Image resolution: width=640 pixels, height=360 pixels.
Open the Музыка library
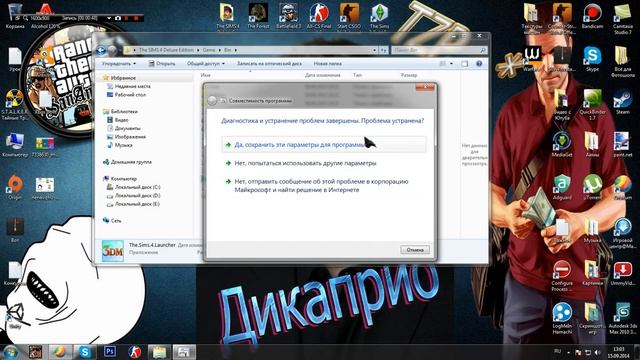pos(120,145)
